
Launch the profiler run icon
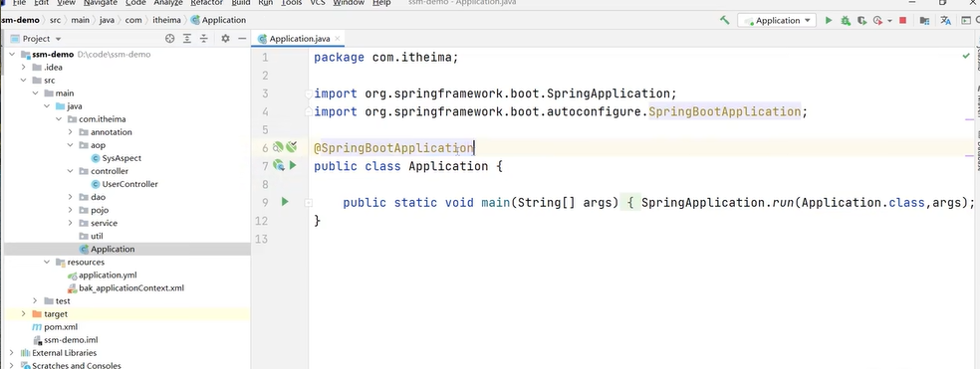tap(878, 21)
